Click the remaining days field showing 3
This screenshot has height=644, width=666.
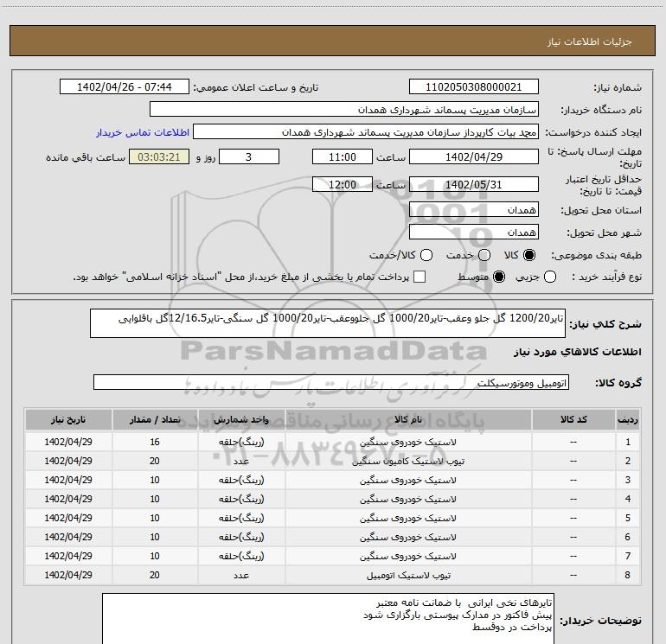tap(249, 156)
